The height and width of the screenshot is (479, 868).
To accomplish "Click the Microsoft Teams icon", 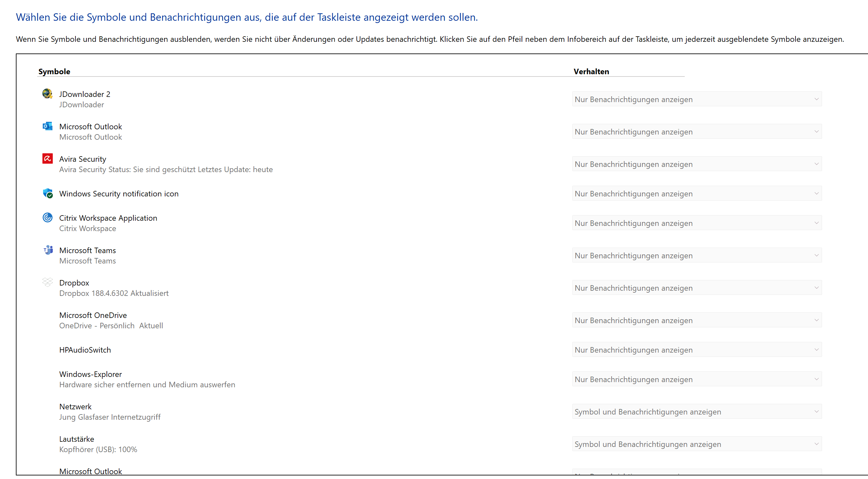I will (x=48, y=250).
